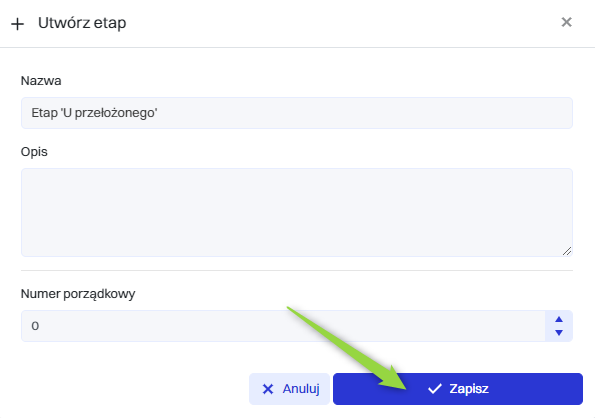This screenshot has height=418, width=595.
Task: Increase Numer porządkowy with up arrow
Action: [x=559, y=319]
